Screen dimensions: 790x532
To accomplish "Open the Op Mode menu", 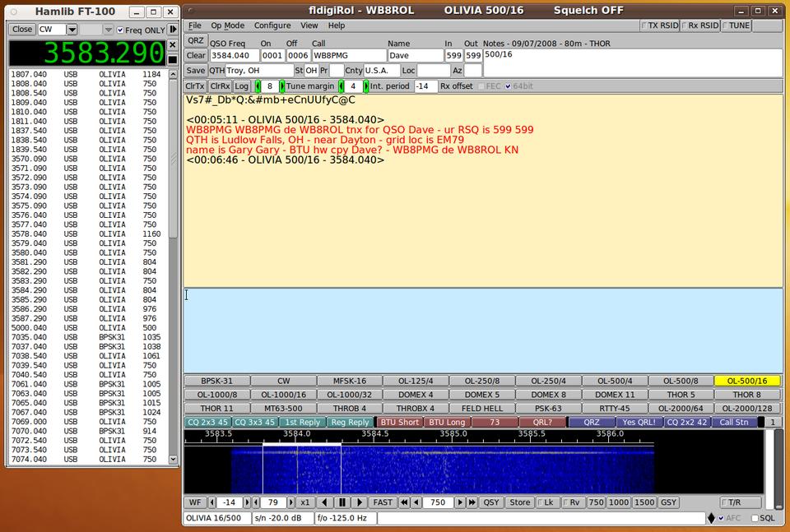I will coord(227,25).
